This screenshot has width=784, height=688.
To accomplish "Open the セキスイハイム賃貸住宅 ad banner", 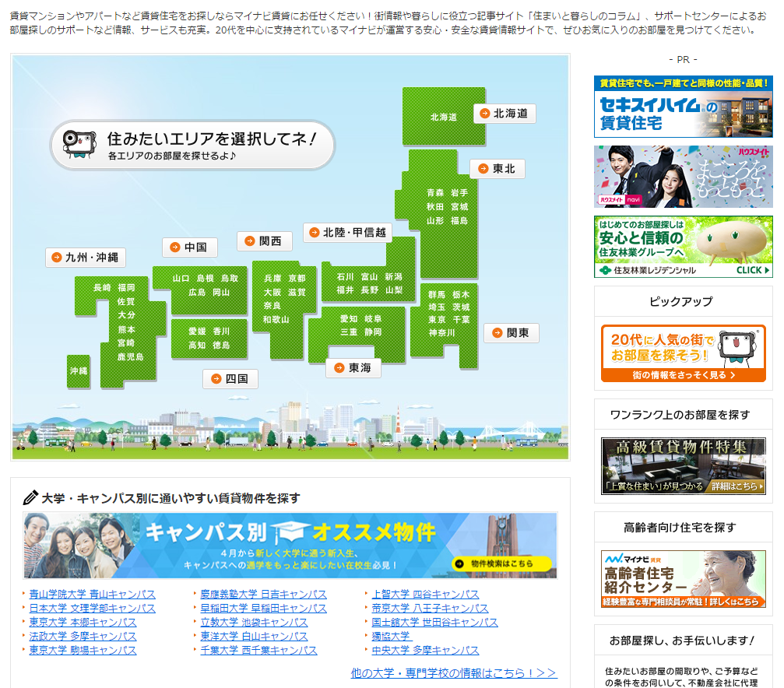I will [683, 107].
